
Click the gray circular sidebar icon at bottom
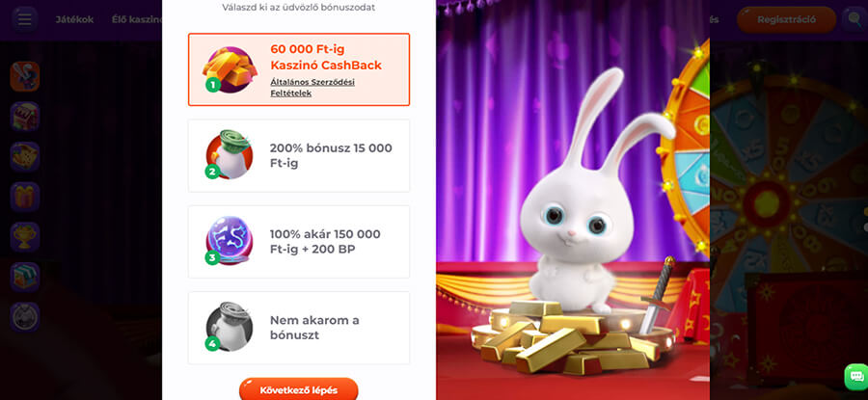point(25,317)
